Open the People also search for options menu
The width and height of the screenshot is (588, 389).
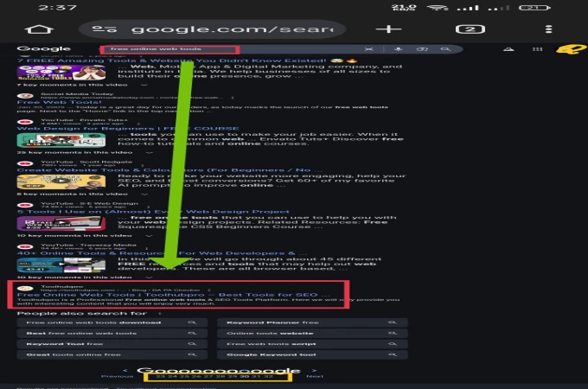click(160, 313)
